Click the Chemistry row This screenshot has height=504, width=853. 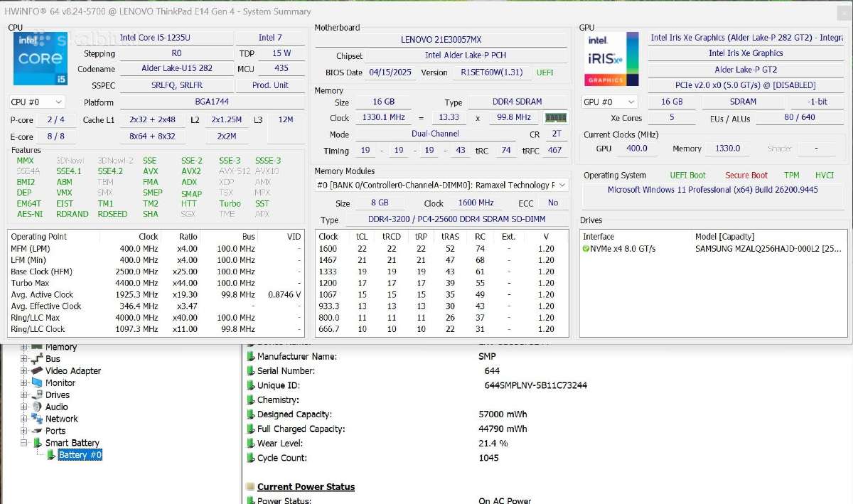[547, 400]
